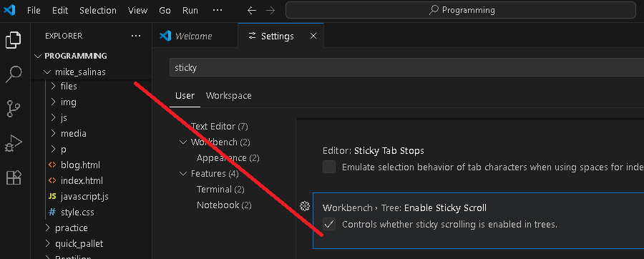The image size is (644, 259).
Task: Expand the quick_pallet folder
Action: point(47,244)
